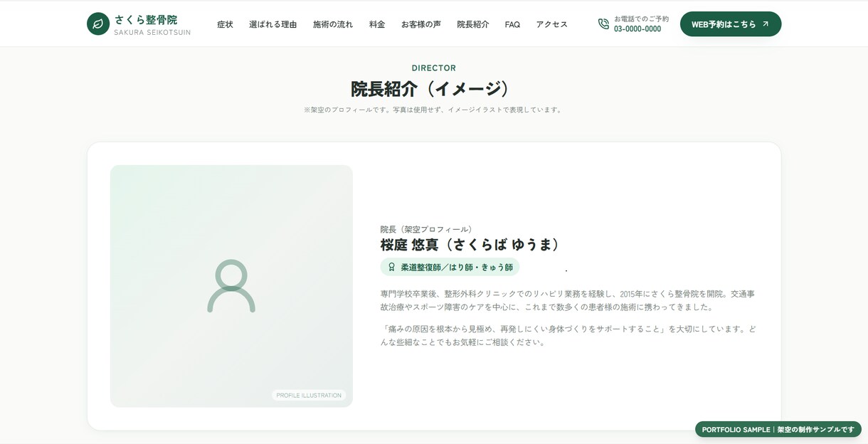Open お客様の声 menu item

tap(421, 24)
